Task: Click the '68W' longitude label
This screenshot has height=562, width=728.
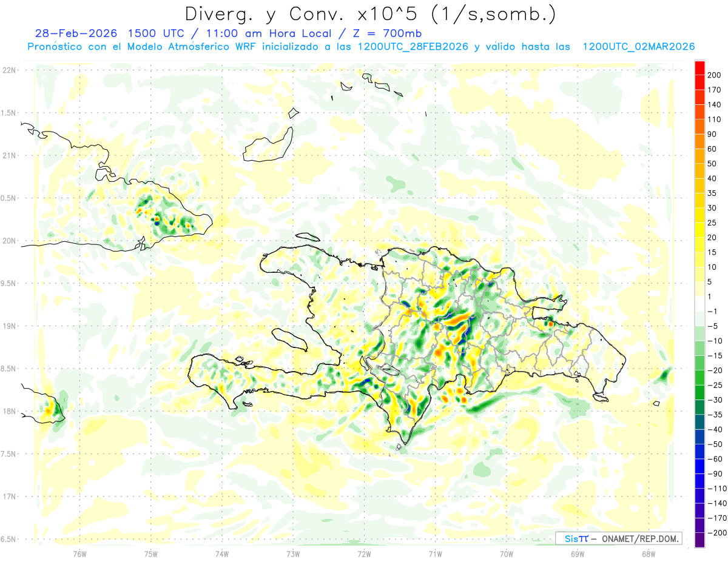Action: (649, 554)
